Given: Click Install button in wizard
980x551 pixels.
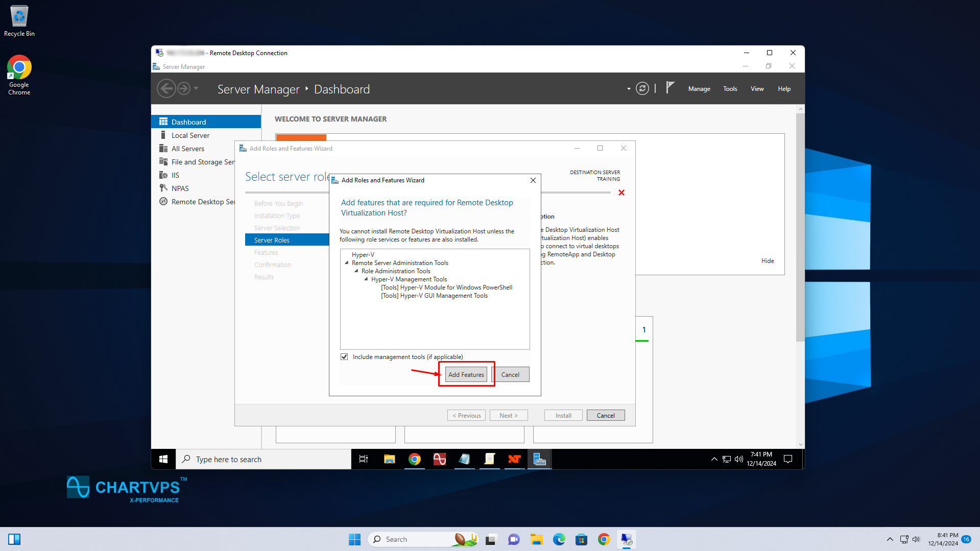Looking at the screenshot, I should [563, 416].
